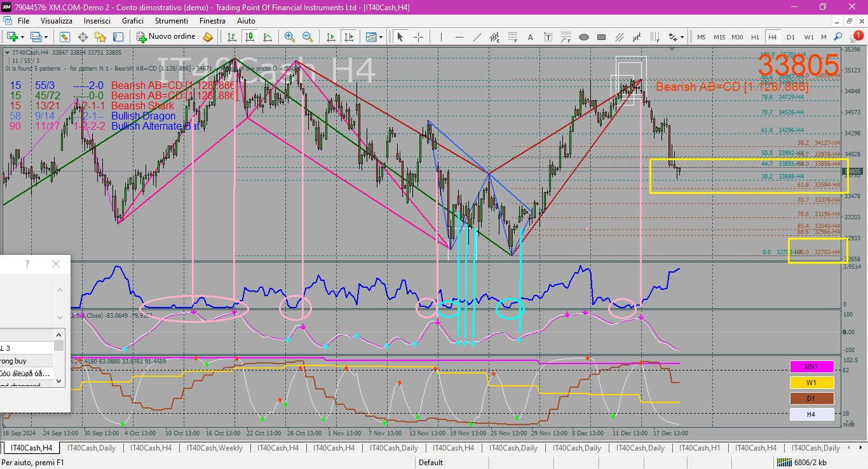Switch timeframe to H1
The height and width of the screenshot is (469, 868).
[x=755, y=37]
